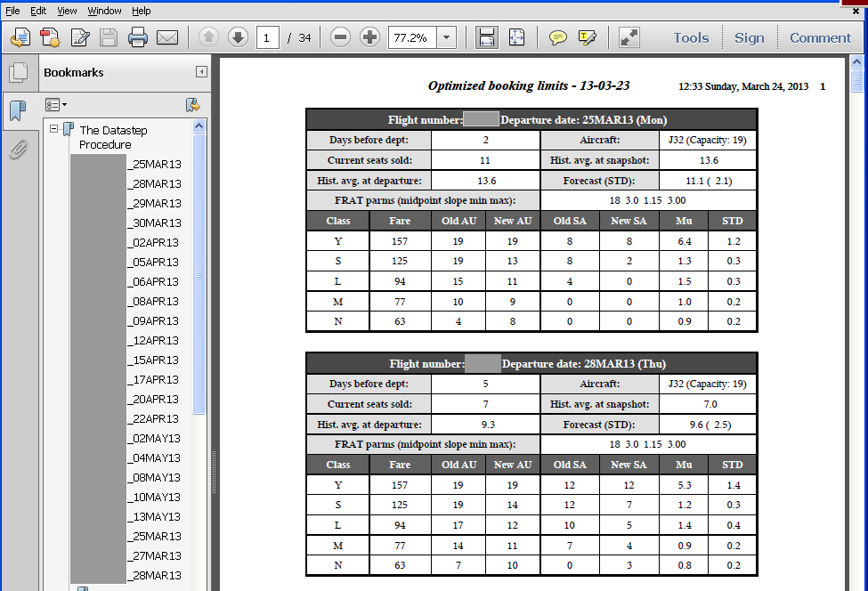Open the _06APR13 bookmark

(153, 281)
